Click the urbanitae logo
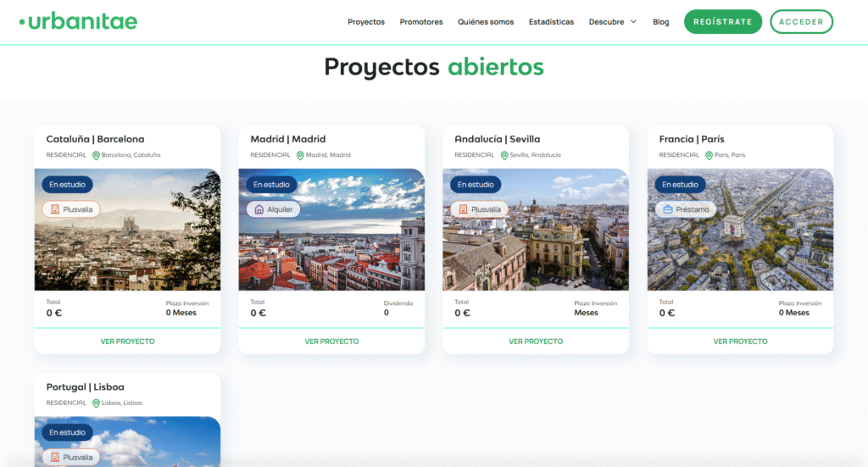Image resolution: width=868 pixels, height=467 pixels. (x=78, y=22)
